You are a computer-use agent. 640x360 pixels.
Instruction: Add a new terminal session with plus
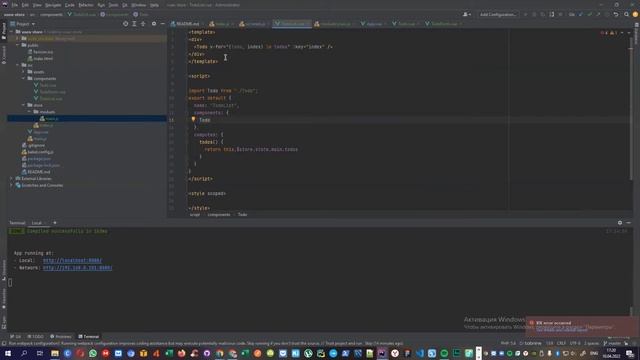[55, 223]
